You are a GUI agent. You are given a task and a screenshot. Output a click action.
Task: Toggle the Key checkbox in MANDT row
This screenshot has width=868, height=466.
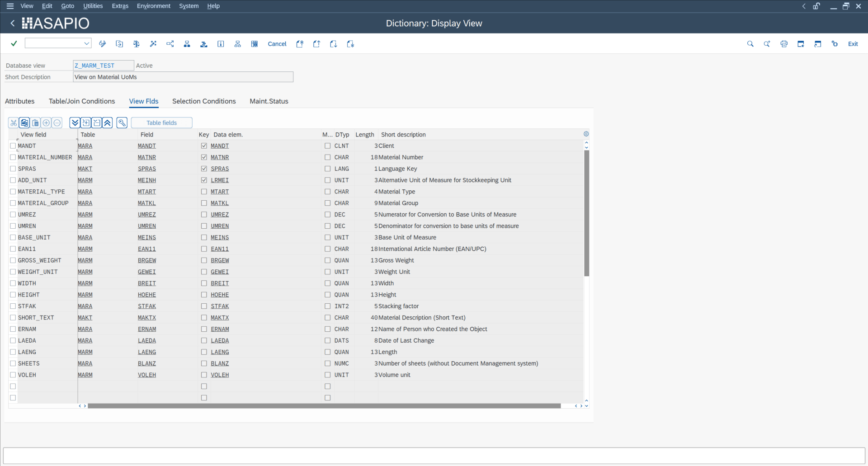click(204, 146)
